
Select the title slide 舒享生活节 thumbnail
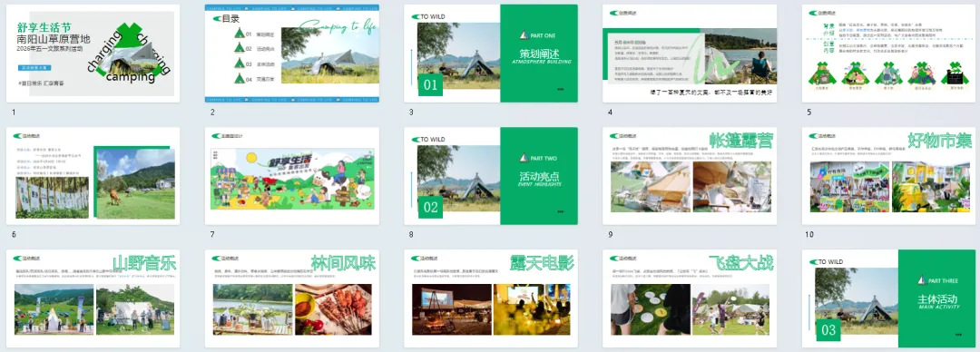[93, 54]
